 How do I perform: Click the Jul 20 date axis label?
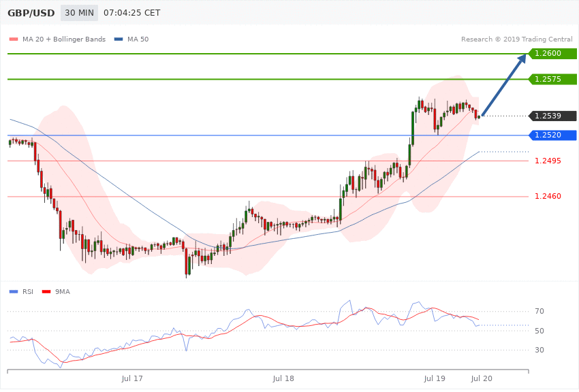tap(482, 378)
